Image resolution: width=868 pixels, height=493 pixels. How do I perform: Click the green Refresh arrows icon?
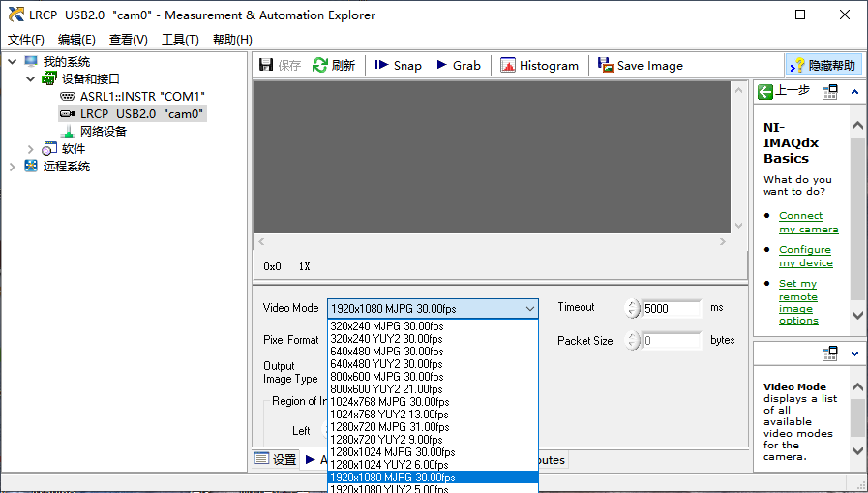(x=320, y=65)
